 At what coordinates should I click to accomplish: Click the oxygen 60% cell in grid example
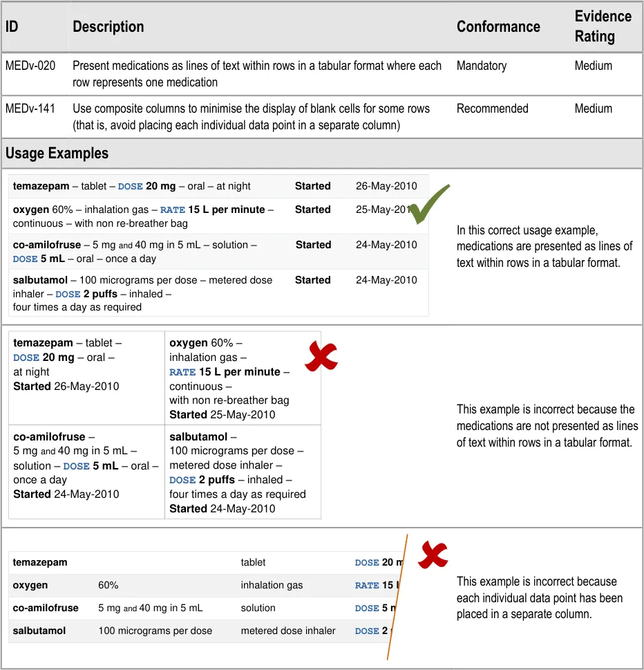click(243, 378)
